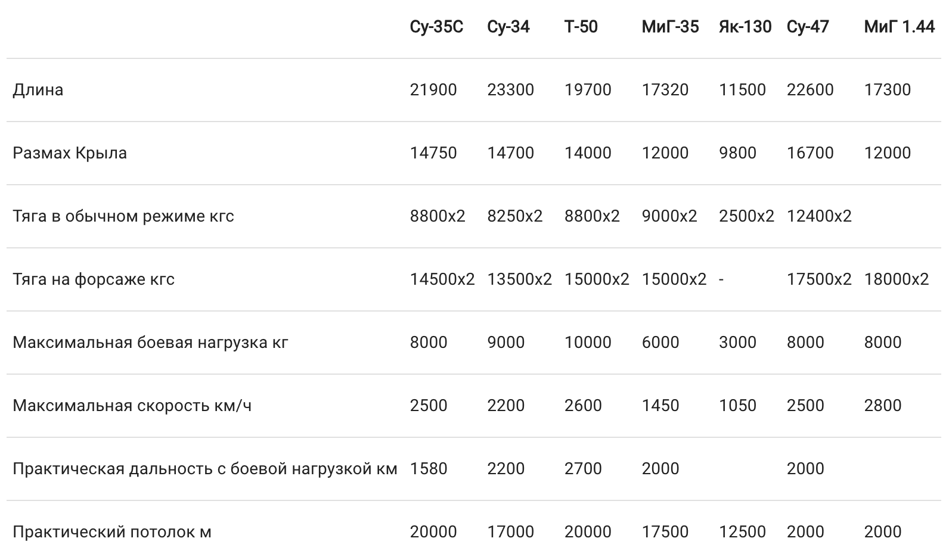Click the Як-130 wingspan value 9800

tap(737, 153)
